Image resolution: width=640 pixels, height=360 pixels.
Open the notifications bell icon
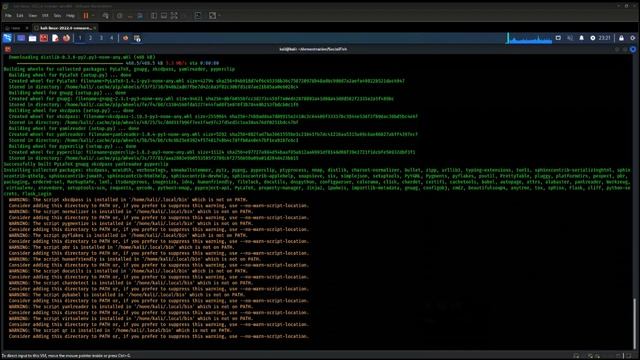coord(582,38)
